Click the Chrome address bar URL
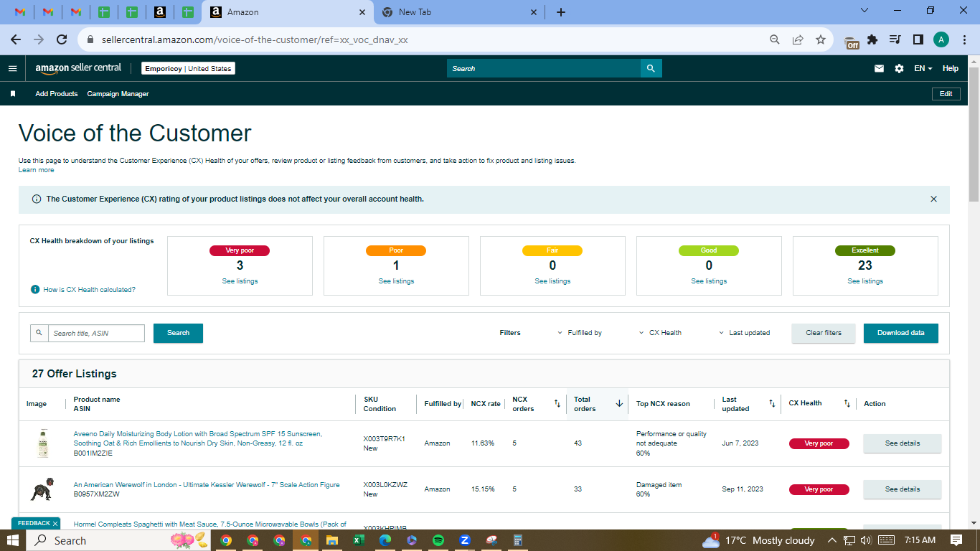This screenshot has width=980, height=551. (x=255, y=40)
